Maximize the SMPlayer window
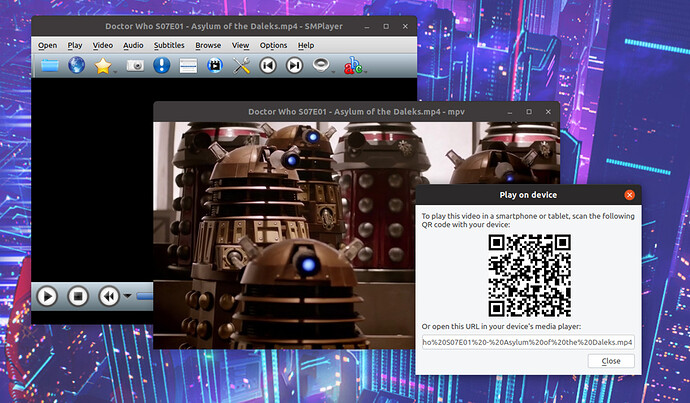 386,26
